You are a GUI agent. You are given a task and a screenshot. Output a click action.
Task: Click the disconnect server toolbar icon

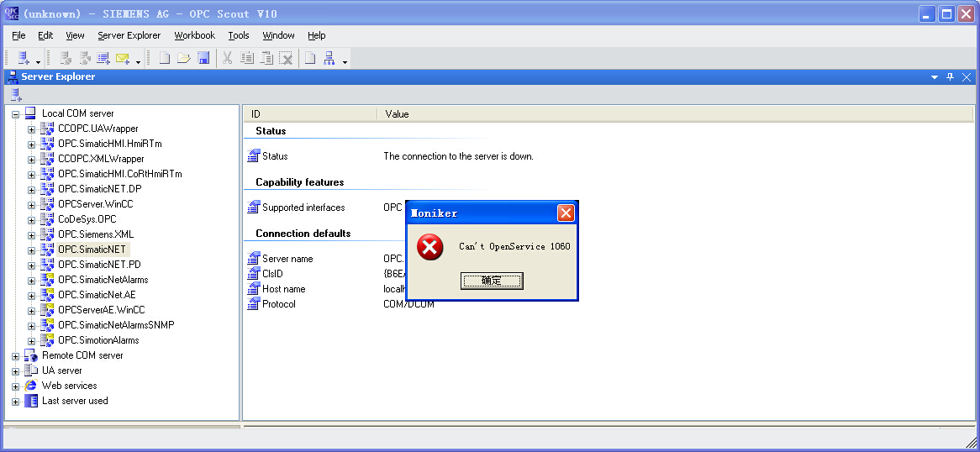pos(84,58)
